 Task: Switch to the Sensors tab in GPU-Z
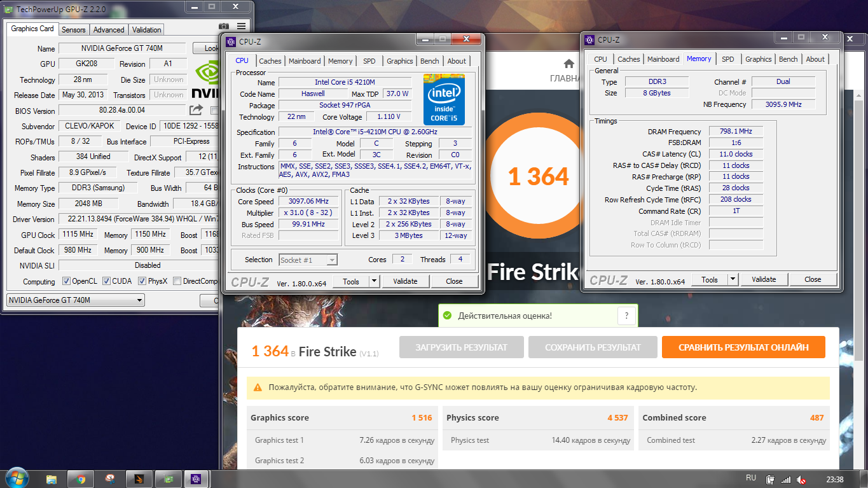point(74,30)
